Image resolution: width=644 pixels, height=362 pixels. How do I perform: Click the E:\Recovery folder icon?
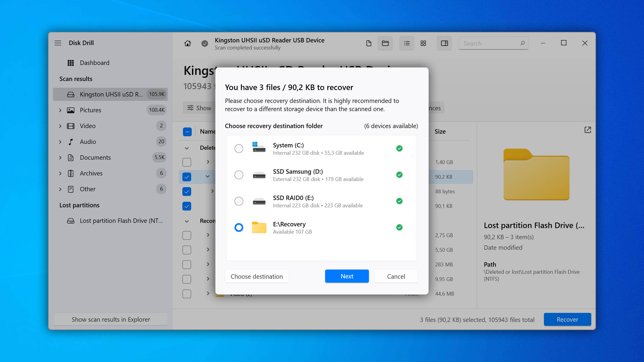pyautogui.click(x=259, y=227)
